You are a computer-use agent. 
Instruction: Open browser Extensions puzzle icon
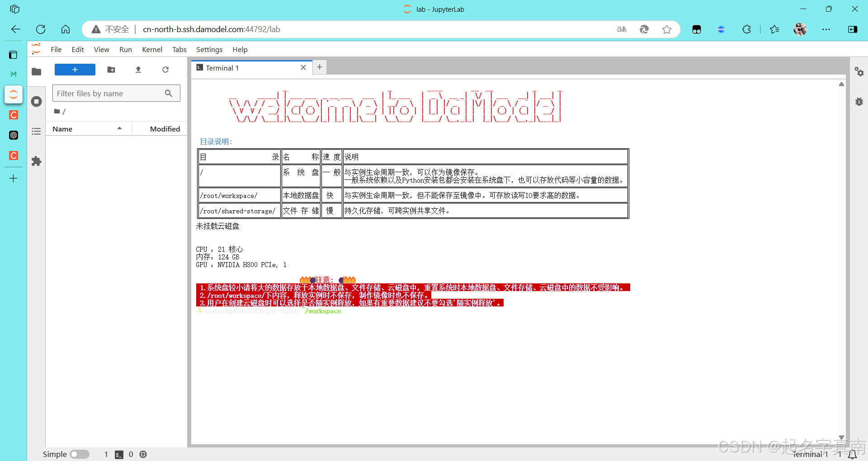click(x=746, y=29)
